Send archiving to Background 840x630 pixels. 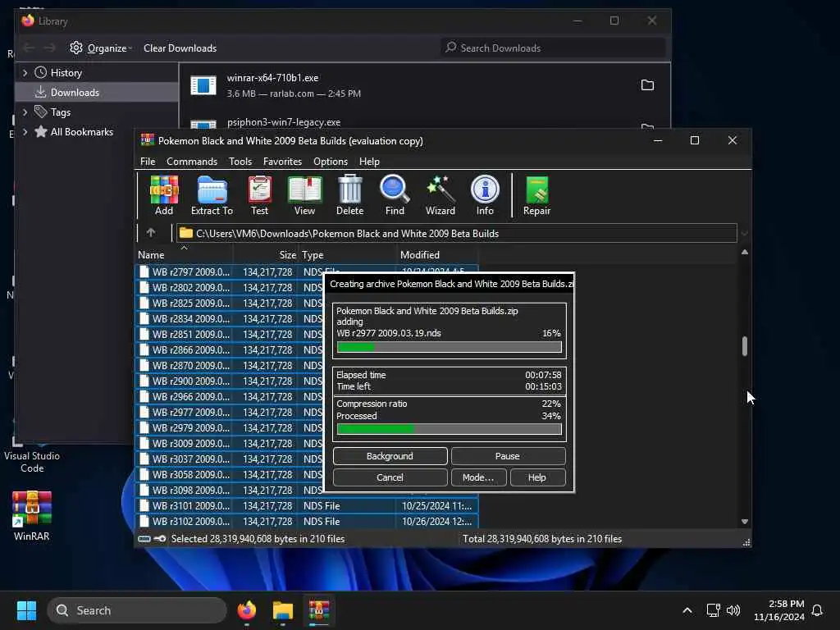[390, 456]
